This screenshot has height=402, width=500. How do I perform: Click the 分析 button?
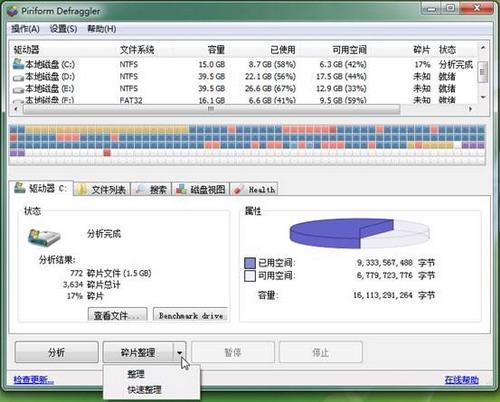(57, 352)
